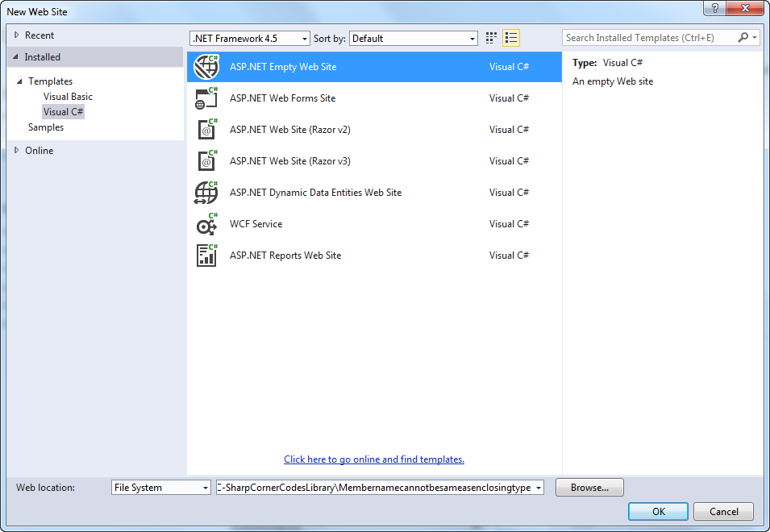
Task: Click the ASP.NET Empty Web Site globe icon
Action: [x=206, y=67]
